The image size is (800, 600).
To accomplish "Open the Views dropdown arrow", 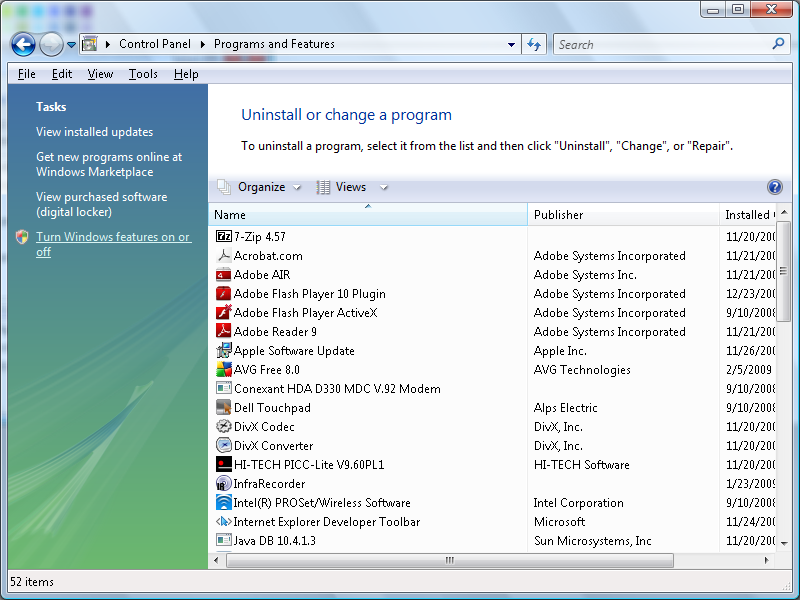I will click(384, 188).
